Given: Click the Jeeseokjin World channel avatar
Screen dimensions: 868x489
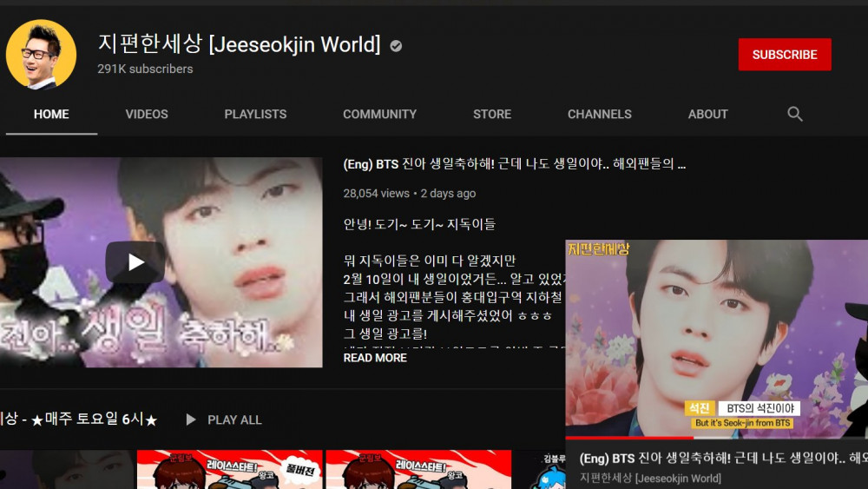Looking at the screenshot, I should pos(41,54).
